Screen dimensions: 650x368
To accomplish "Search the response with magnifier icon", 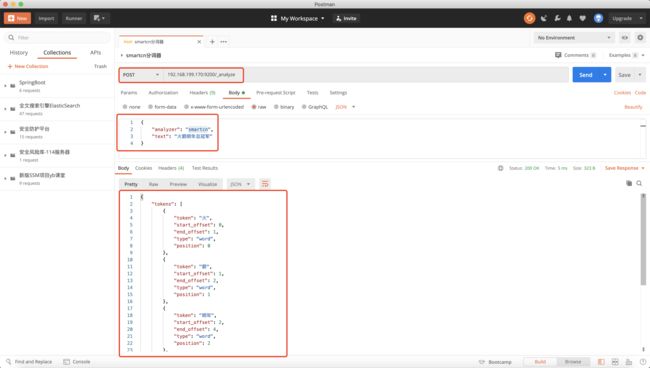I will (x=639, y=183).
